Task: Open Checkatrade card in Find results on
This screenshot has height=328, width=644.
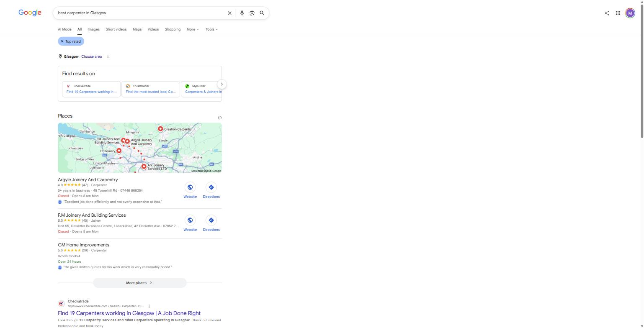Action: coord(91,89)
